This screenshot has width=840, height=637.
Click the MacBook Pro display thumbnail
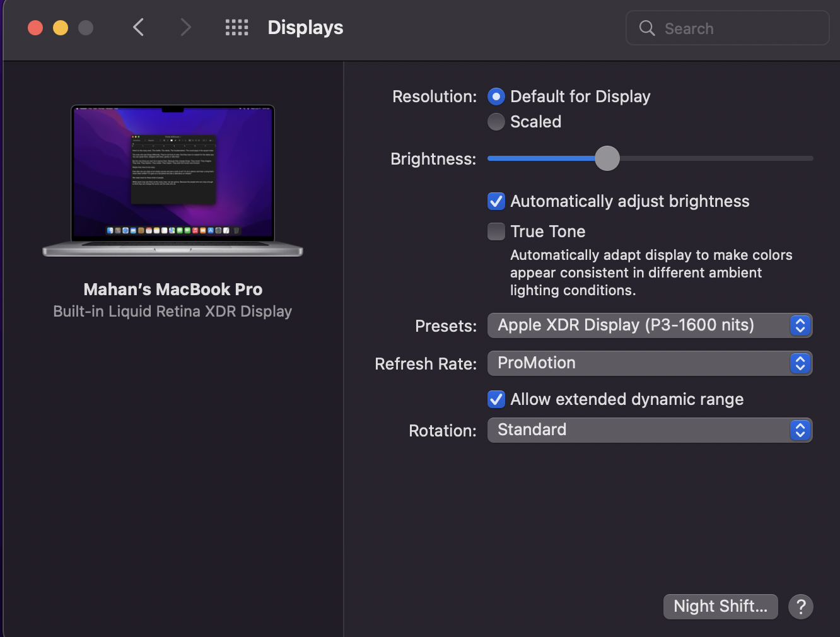click(172, 181)
